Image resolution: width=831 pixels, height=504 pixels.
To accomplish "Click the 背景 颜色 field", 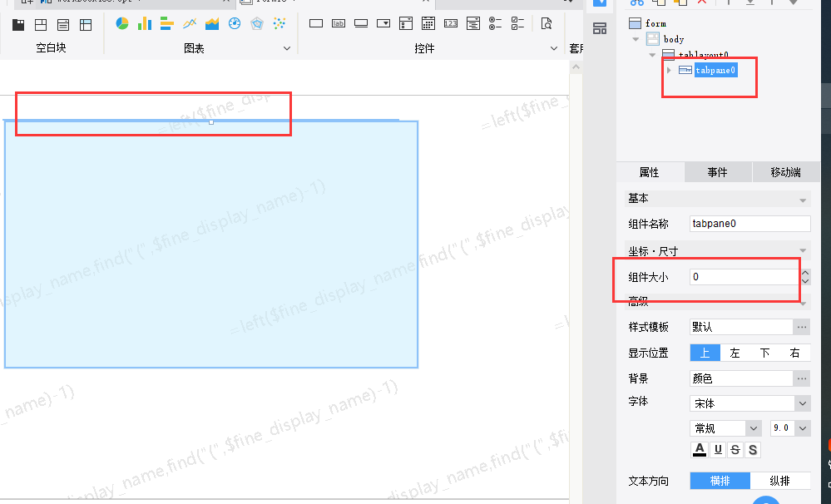I will (x=741, y=378).
